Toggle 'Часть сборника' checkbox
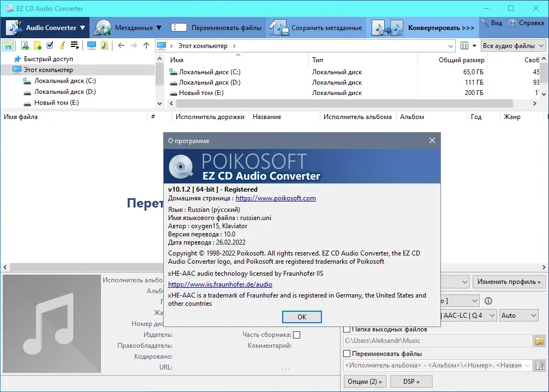Screen dimensions: 549x392 tap(296, 335)
